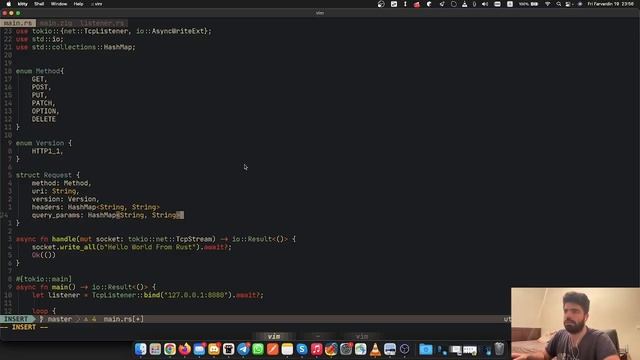The height and width of the screenshot is (360, 640).
Task: Launch Firefox from the dock
Action: click(184, 349)
